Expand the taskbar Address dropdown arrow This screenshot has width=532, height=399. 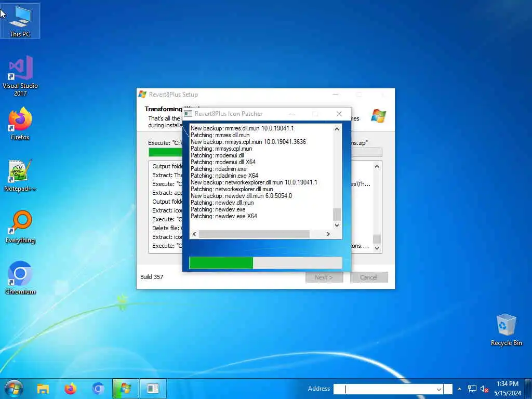point(439,389)
